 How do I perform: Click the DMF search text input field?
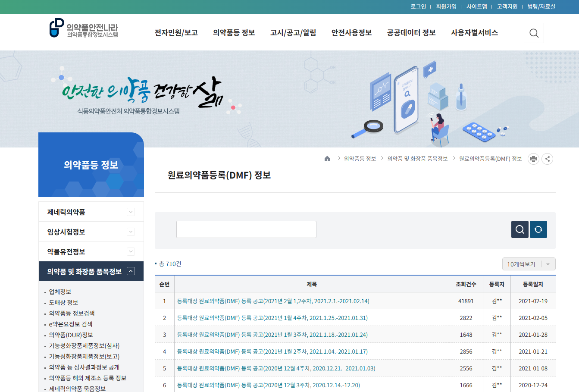pos(246,229)
